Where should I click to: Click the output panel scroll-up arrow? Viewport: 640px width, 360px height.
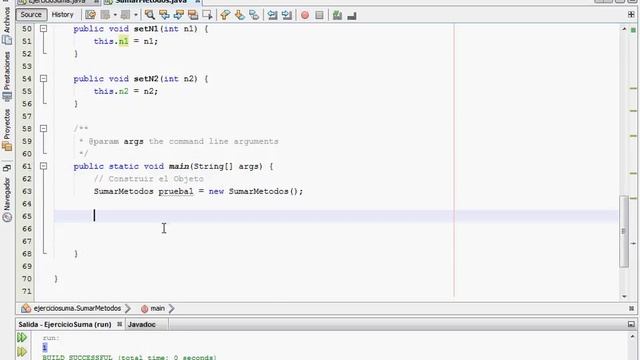point(632,337)
